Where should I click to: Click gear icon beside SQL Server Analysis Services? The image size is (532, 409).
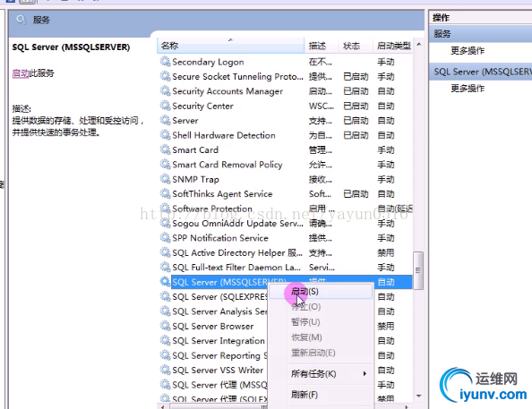165,311
